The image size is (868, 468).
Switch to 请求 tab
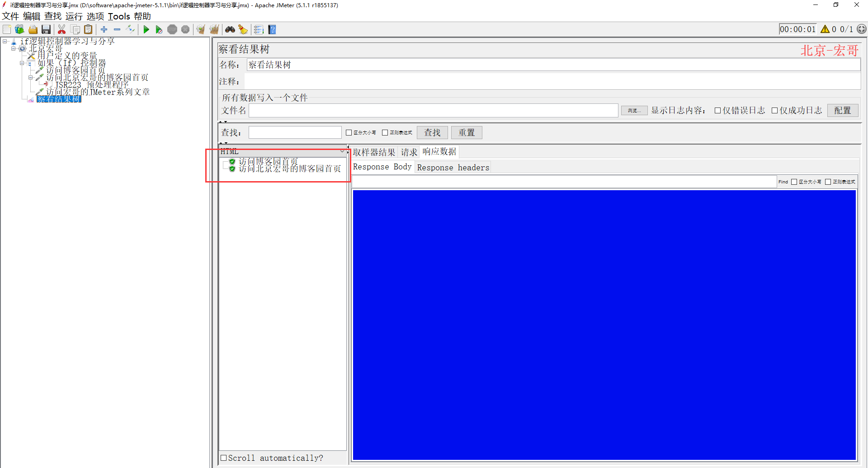pyautogui.click(x=409, y=152)
